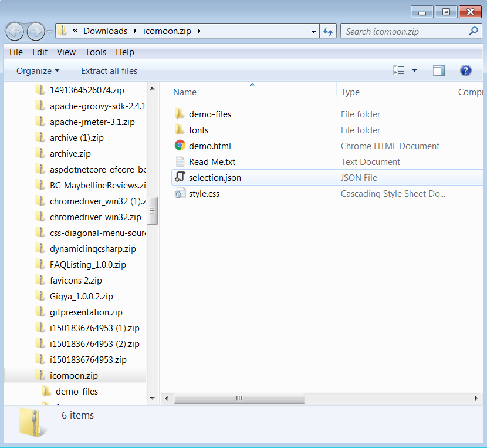This screenshot has width=487, height=448.
Task: Sort by the Type column header
Action: [350, 92]
